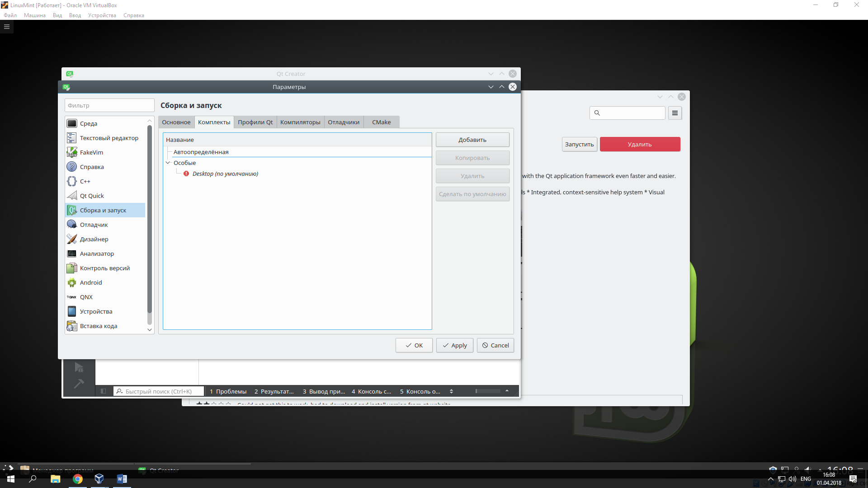Switch to the Отладчики tab
Image resolution: width=868 pixels, height=488 pixels.
point(344,122)
